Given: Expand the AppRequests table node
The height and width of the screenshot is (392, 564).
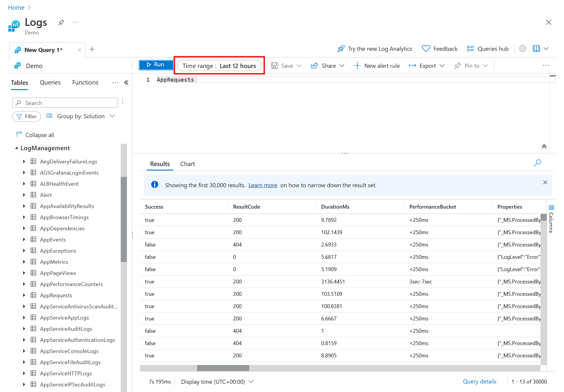Looking at the screenshot, I should tap(24, 295).
